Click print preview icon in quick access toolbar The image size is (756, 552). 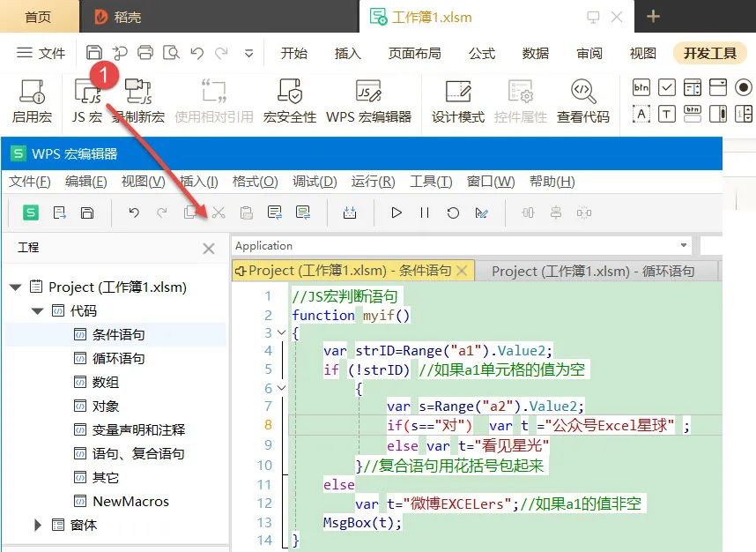[x=171, y=53]
